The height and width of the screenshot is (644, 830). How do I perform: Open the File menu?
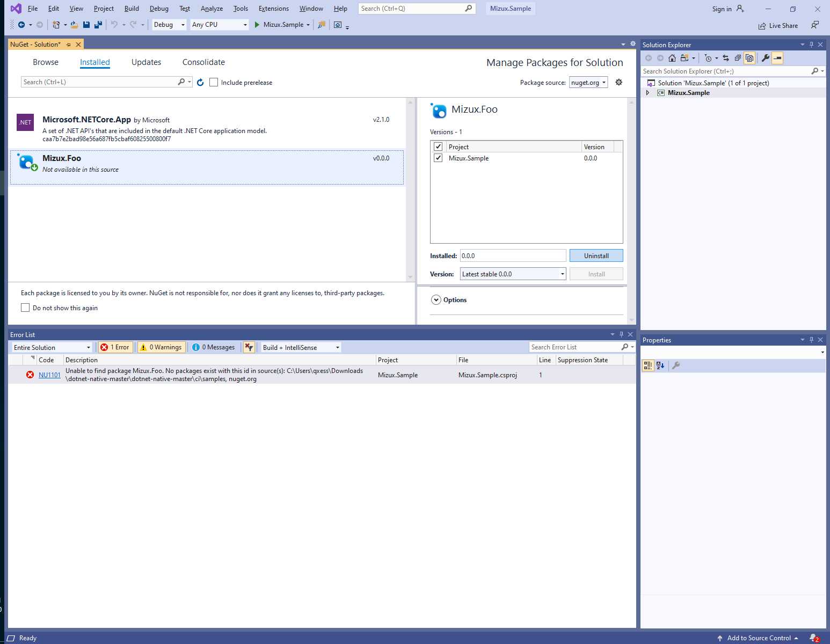(33, 9)
